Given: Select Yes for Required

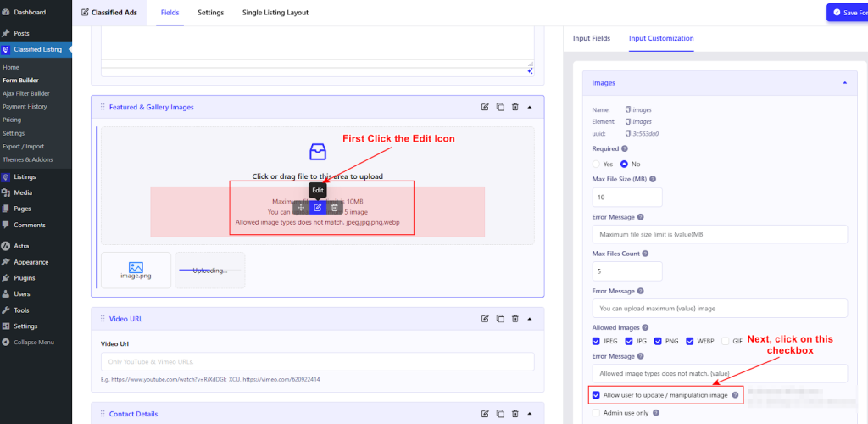Looking at the screenshot, I should 596,164.
